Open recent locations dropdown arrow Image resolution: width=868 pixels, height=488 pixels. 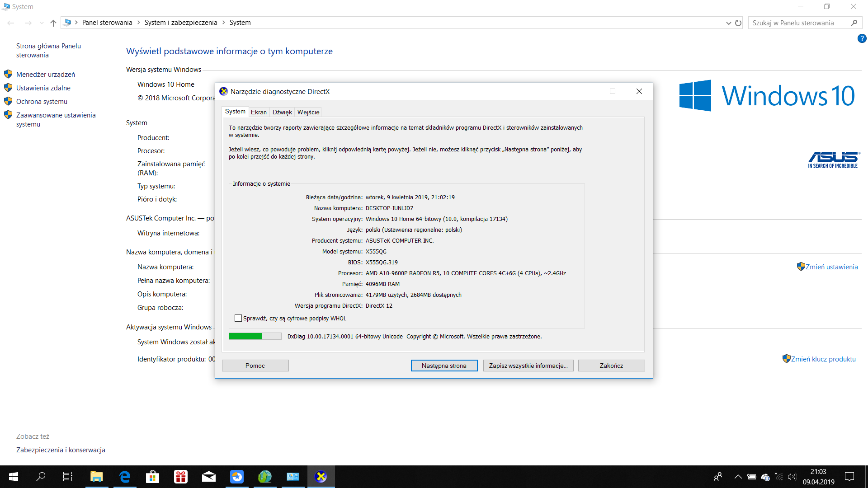pos(42,23)
